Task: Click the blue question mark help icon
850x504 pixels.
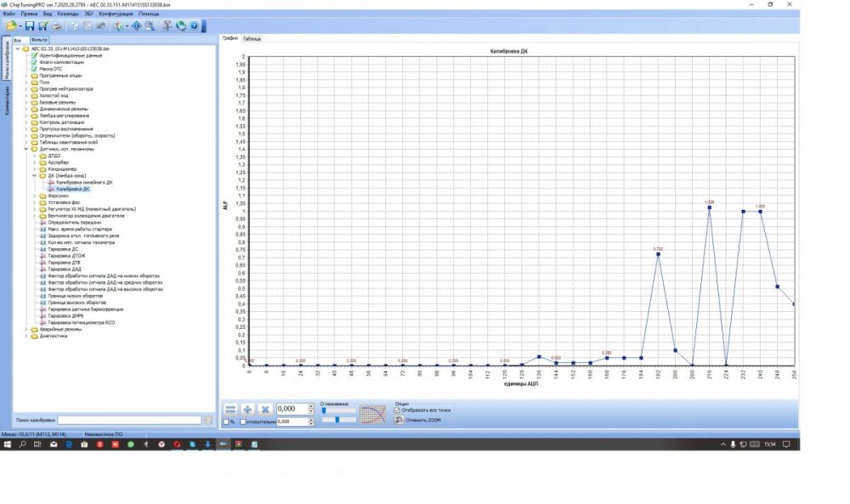Action: [194, 26]
